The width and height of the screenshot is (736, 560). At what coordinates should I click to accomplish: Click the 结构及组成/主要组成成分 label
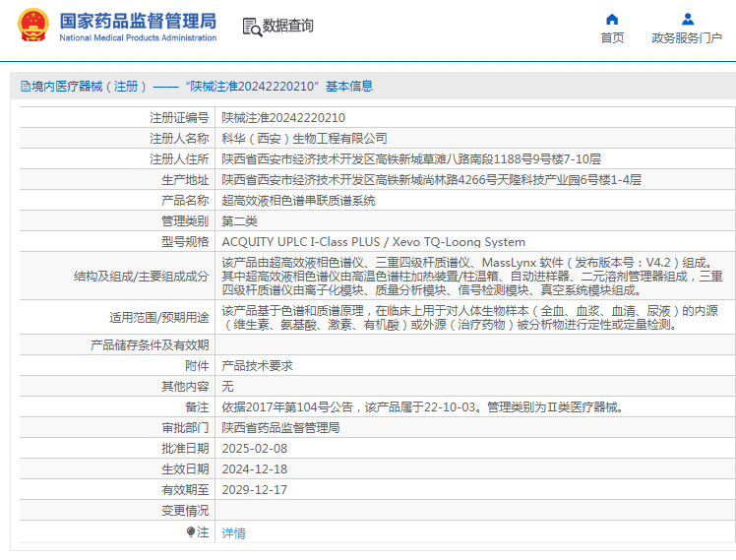[142, 276]
